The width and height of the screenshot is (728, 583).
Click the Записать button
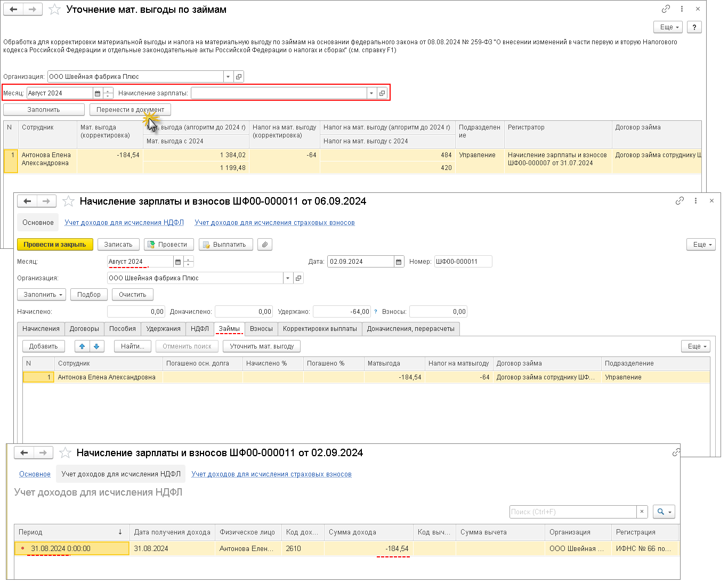pyautogui.click(x=118, y=245)
